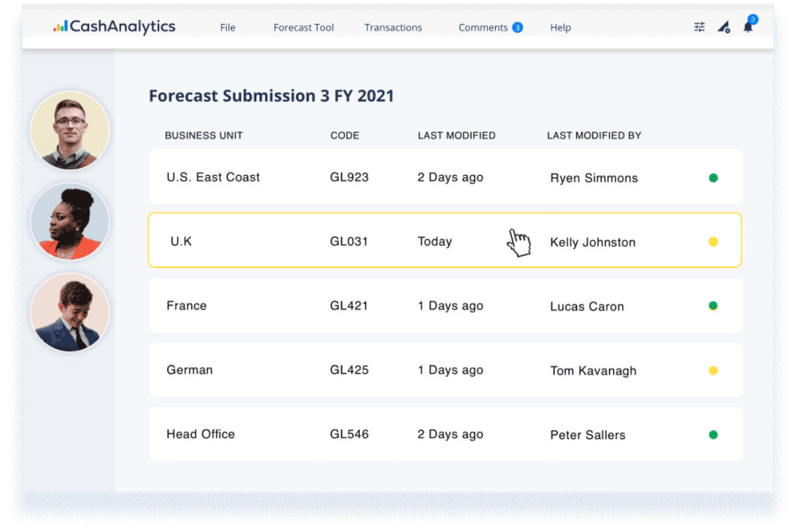Screen dimensions: 796x532
Task: Open the Transactions menu
Action: pos(393,27)
